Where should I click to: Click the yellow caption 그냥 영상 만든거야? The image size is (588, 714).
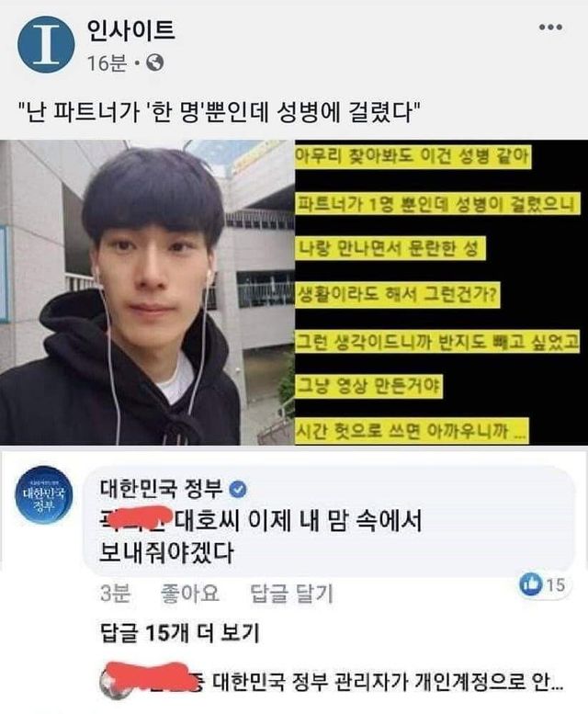pyautogui.click(x=368, y=386)
